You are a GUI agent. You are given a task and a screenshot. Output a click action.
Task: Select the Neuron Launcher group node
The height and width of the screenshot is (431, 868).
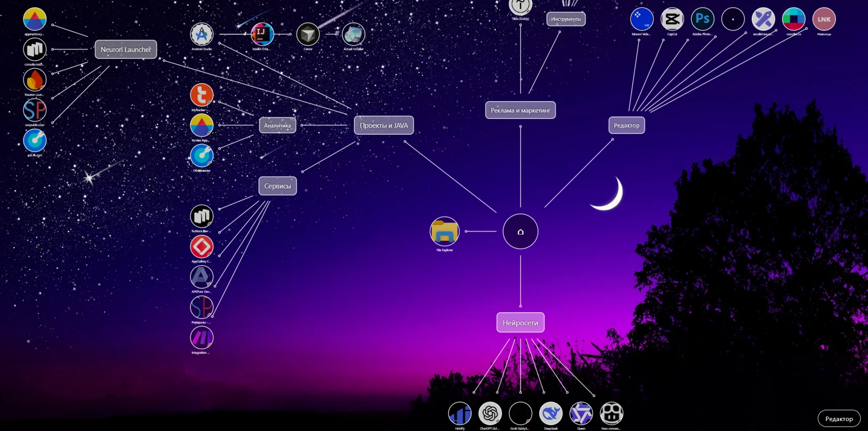click(x=126, y=50)
